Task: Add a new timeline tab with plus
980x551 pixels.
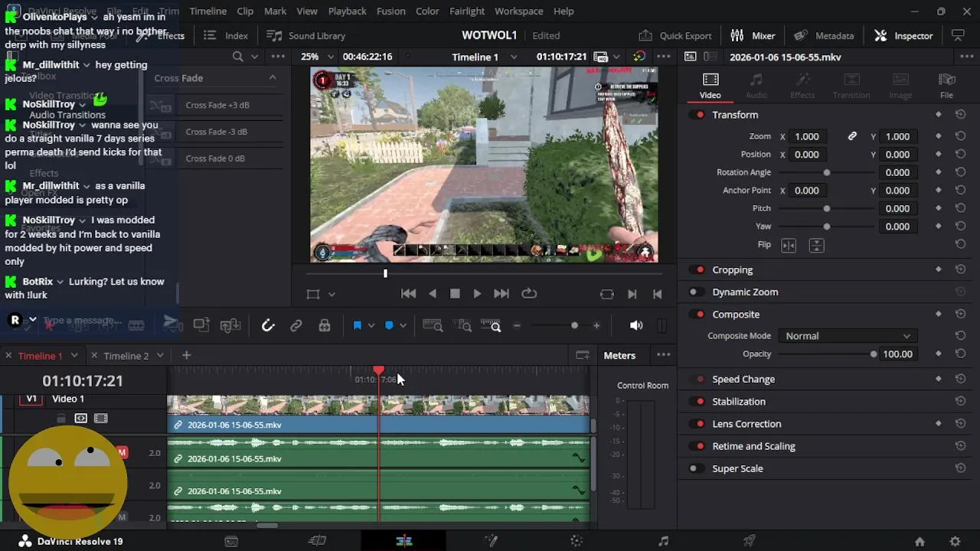Action: (186, 355)
